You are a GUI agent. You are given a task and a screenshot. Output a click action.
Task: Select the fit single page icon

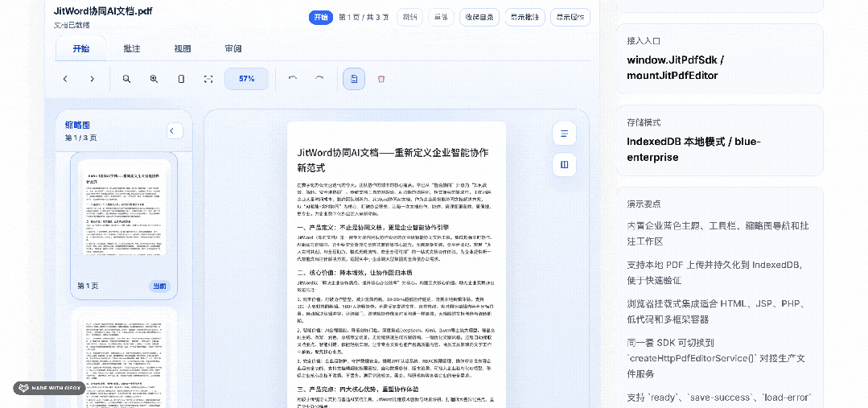(x=181, y=79)
